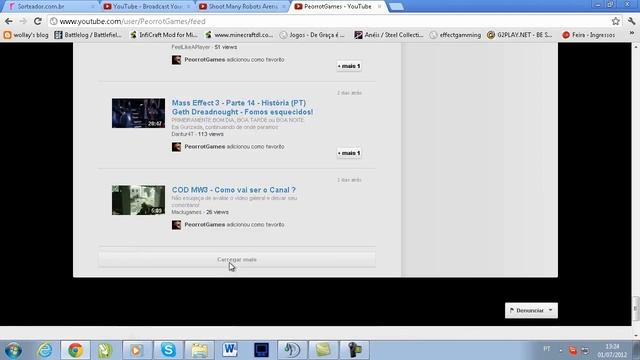Launch Internet Explorer from the taskbar
Viewport: 640px width, 360px height.
click(x=44, y=350)
